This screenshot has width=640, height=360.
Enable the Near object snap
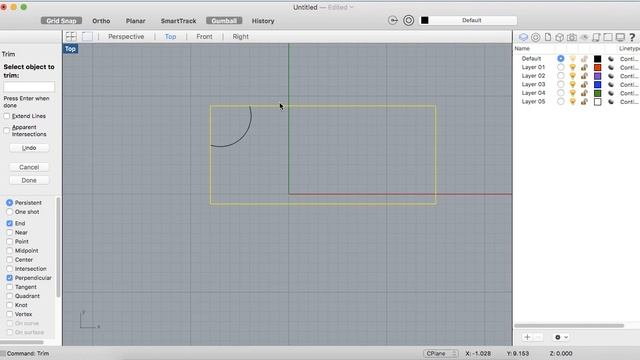click(9, 233)
